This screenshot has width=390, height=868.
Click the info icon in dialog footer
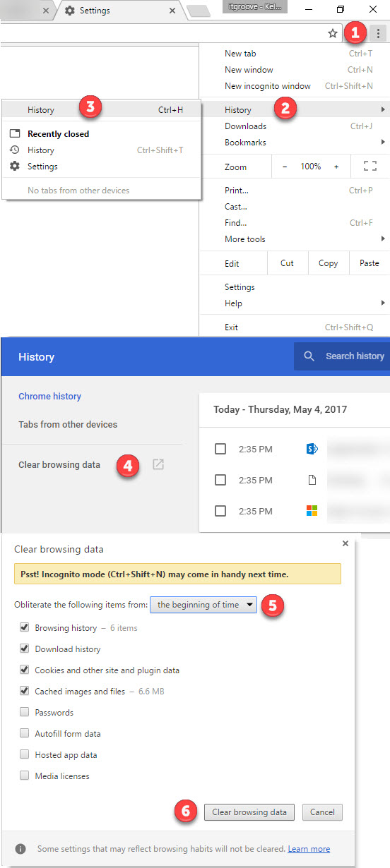click(21, 848)
